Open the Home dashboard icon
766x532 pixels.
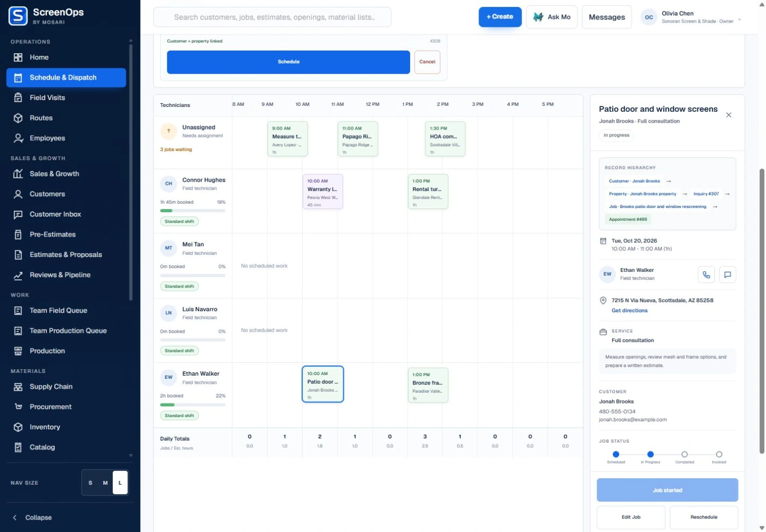pyautogui.click(x=18, y=57)
